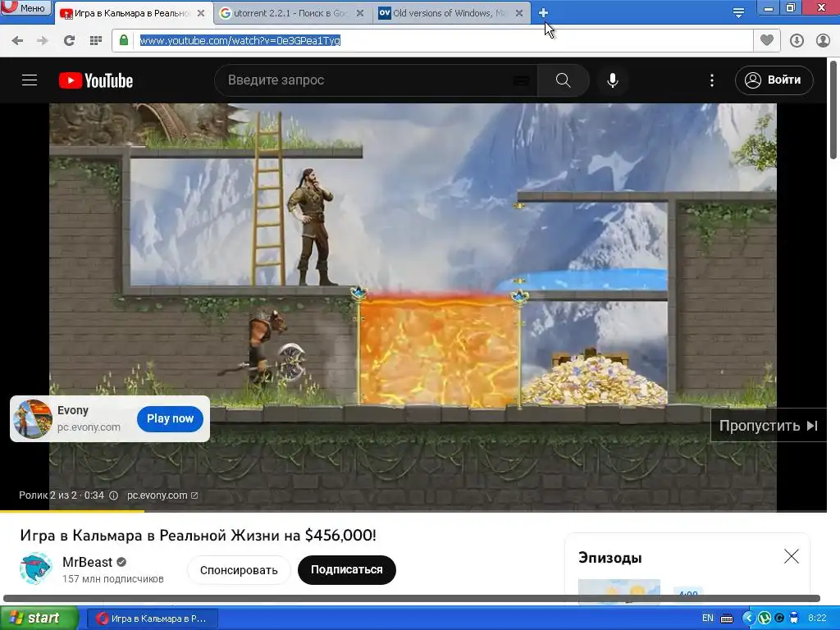Open pc.evony.com on ad card
The image size is (840, 630).
(x=89, y=427)
